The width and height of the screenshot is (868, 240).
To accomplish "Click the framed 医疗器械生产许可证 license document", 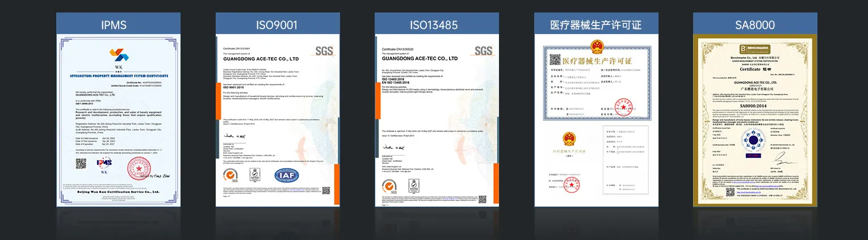I will click(x=596, y=82).
